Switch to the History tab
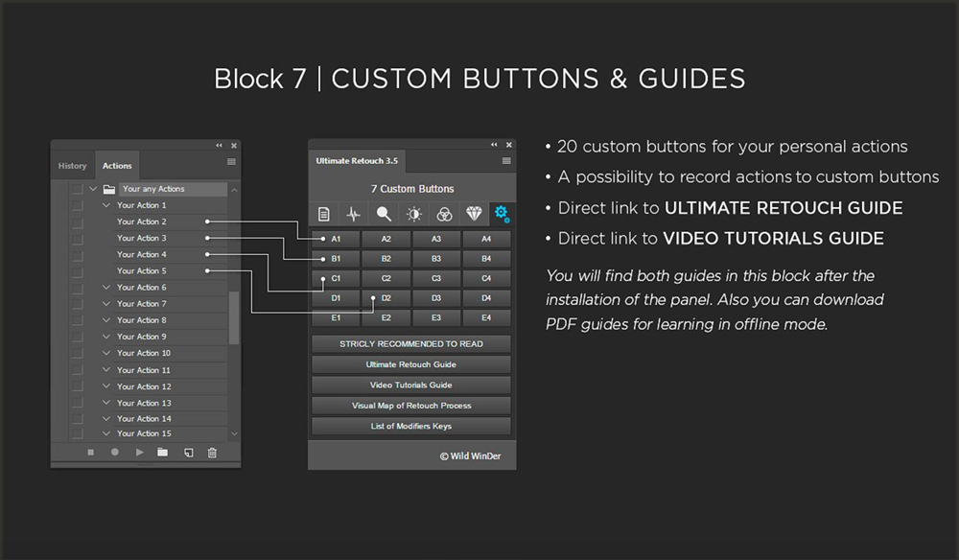959x560 pixels. [72, 166]
